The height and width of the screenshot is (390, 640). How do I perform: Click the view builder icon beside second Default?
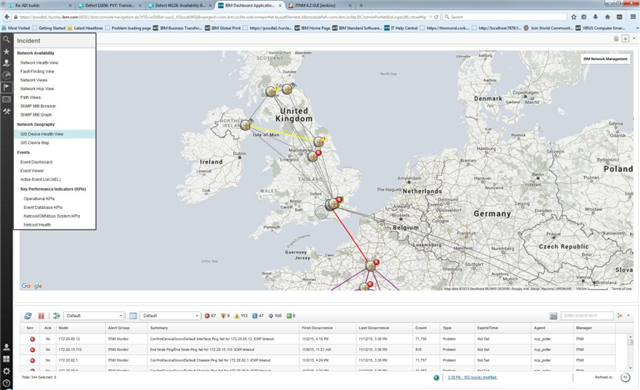[x=133, y=316]
